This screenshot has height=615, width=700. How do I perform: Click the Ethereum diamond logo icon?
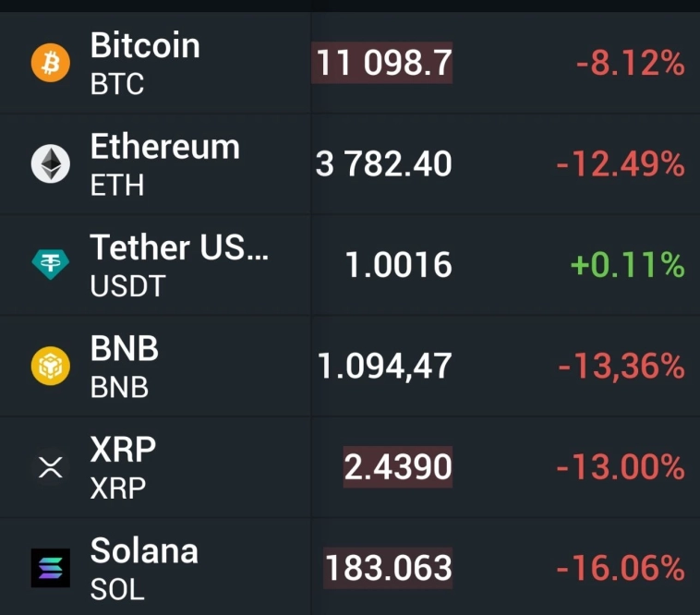(x=51, y=164)
